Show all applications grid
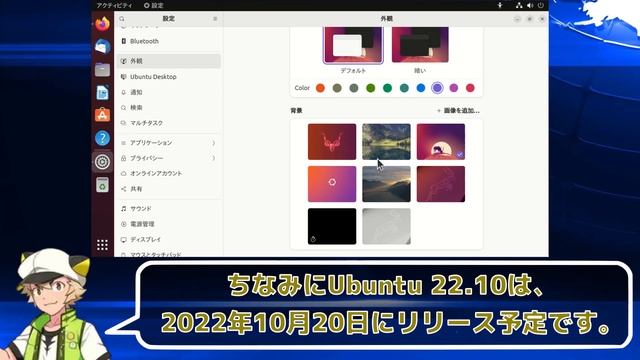The width and height of the screenshot is (640, 360). coord(102,245)
